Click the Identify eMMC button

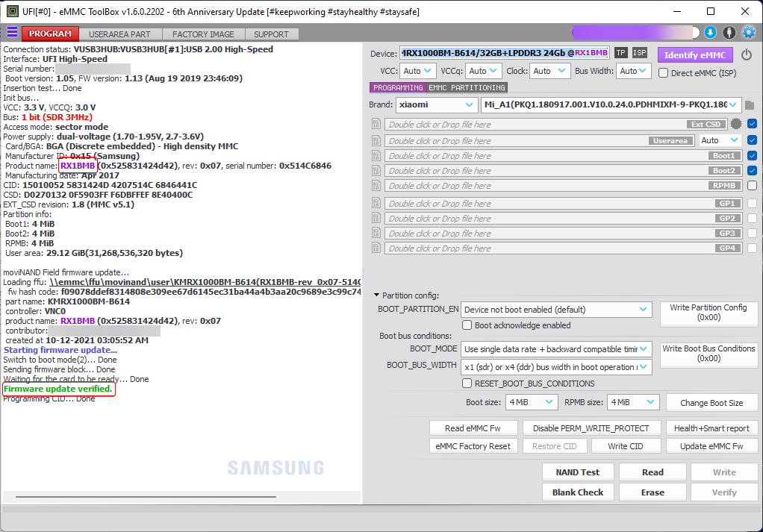(695, 55)
